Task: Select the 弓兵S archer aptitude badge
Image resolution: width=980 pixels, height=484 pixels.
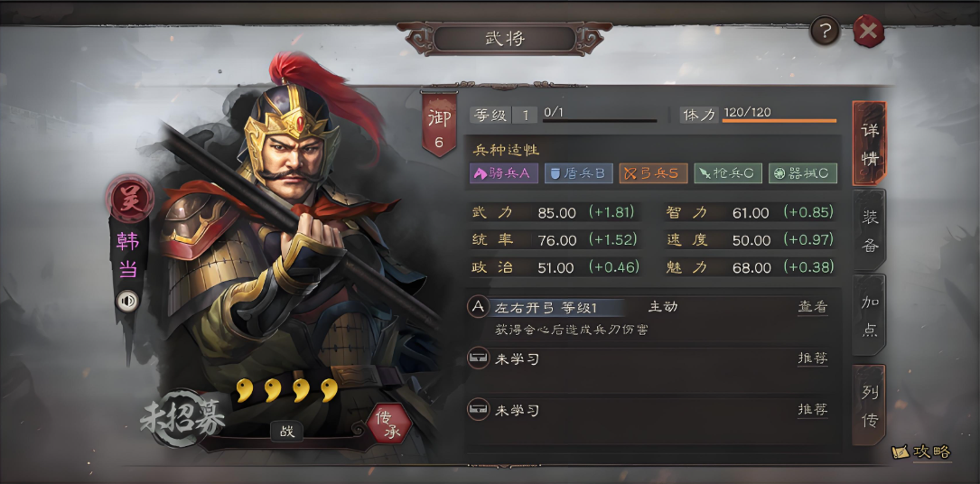Action: pyautogui.click(x=653, y=173)
